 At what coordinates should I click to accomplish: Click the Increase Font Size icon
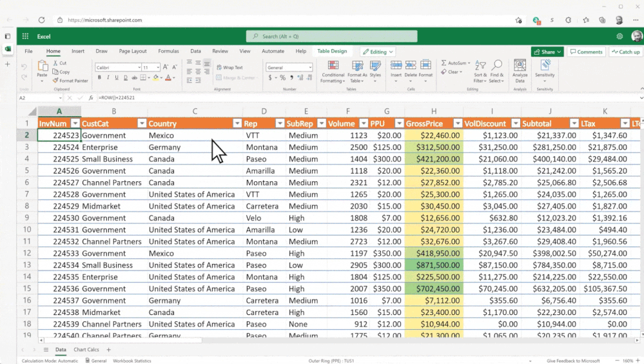tap(166, 67)
